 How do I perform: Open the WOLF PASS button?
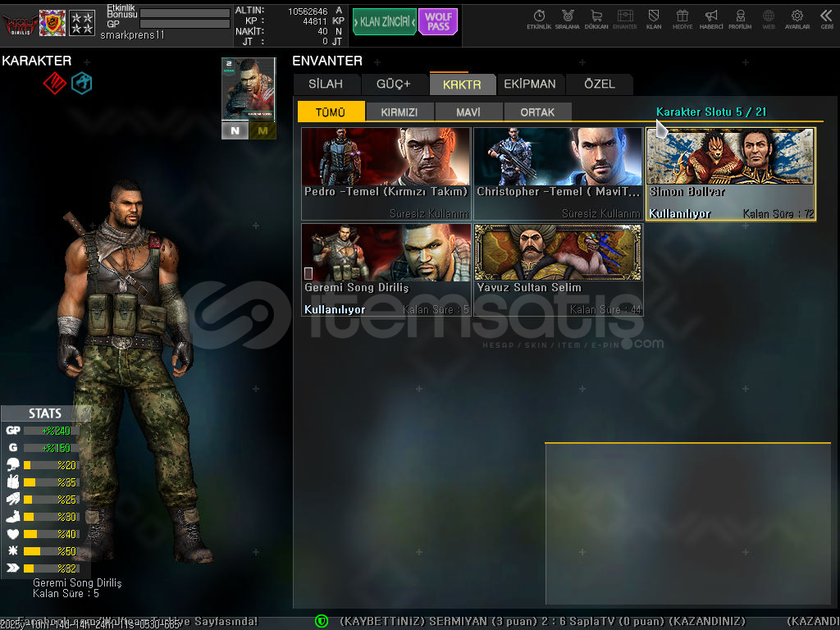pos(438,22)
